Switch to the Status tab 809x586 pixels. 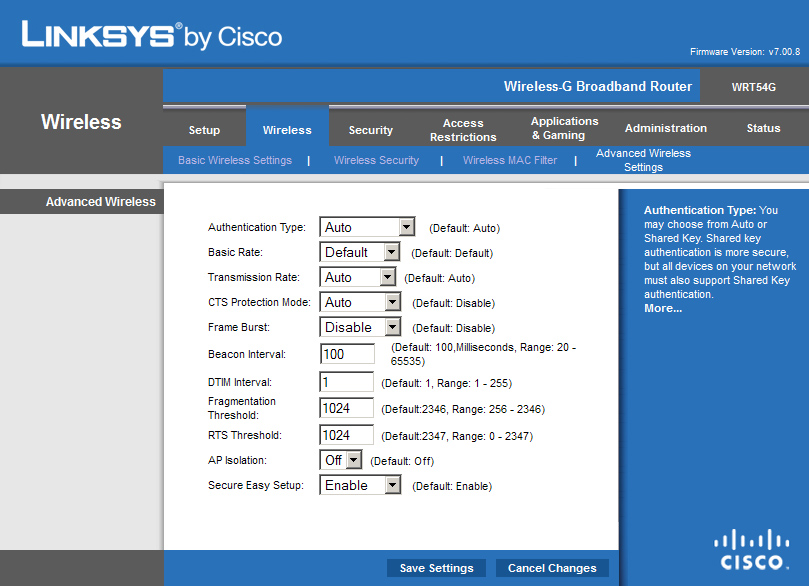pyautogui.click(x=763, y=128)
